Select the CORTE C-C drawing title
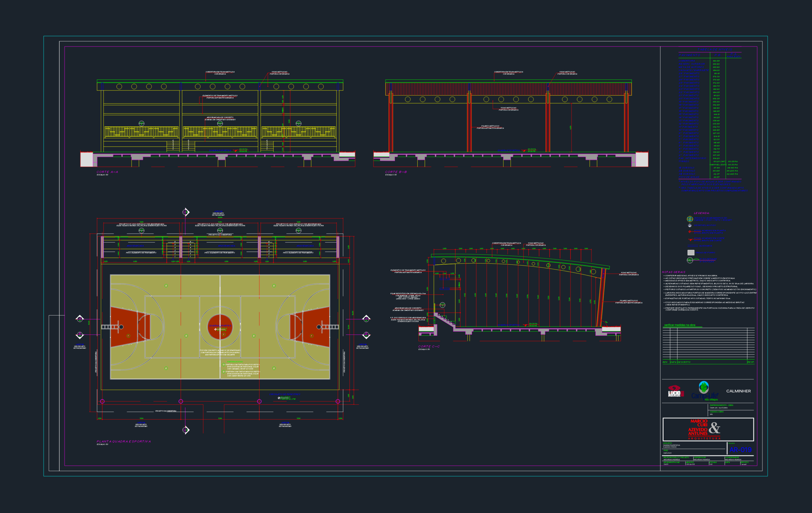Image resolution: width=812 pixels, height=513 pixels. click(429, 346)
